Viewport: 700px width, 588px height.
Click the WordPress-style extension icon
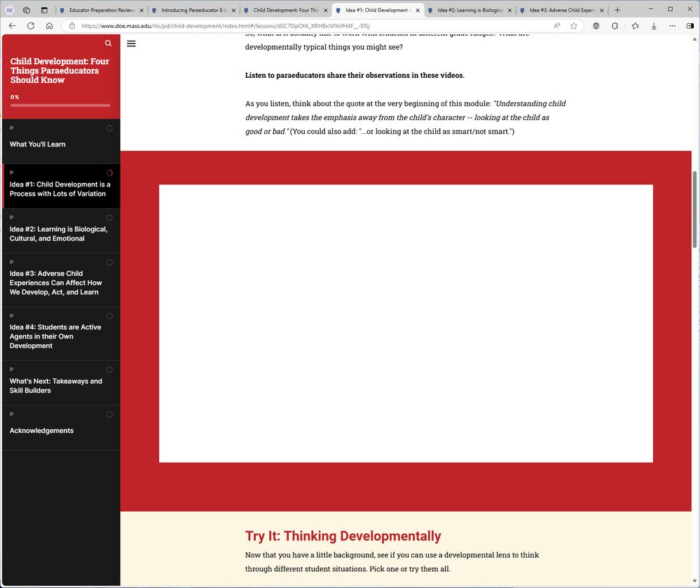(x=596, y=26)
